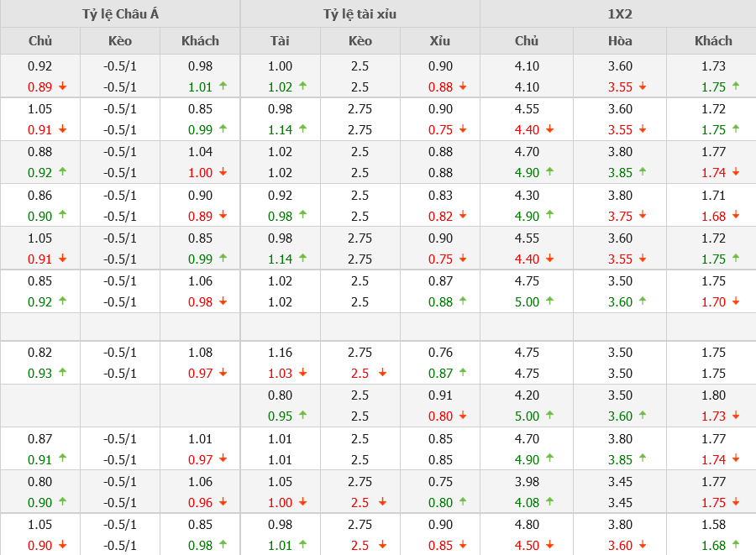
Task: Click the green up arrow beside 1.02
Action: (303, 86)
